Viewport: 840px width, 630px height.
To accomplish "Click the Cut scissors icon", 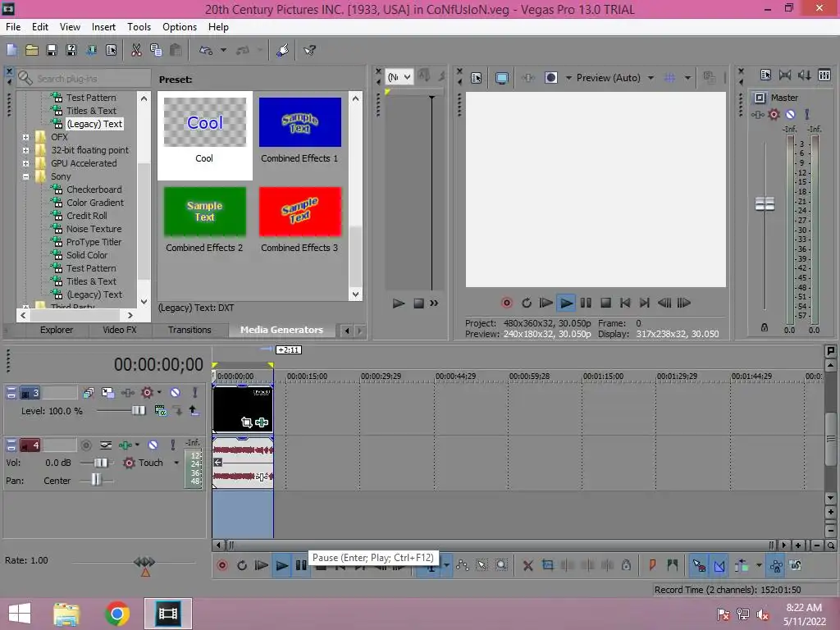I will click(x=136, y=50).
